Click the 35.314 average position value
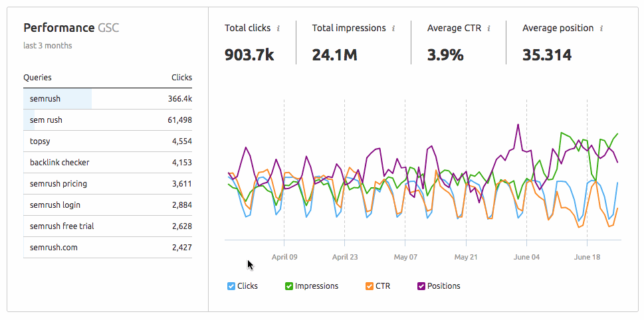 tap(547, 54)
